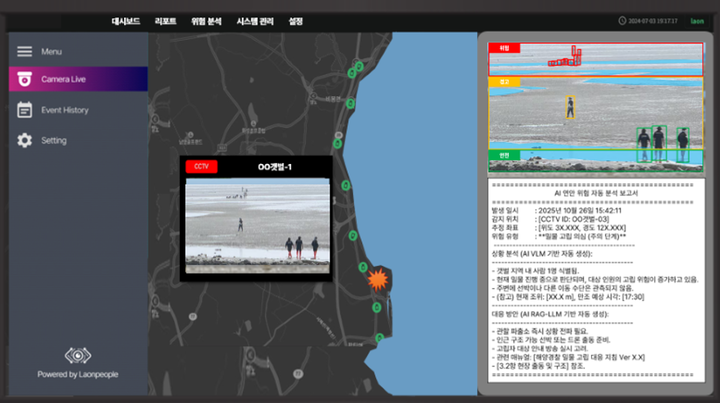720x403 pixels.
Task: Select the yellow 경고 zone label
Action: (x=504, y=82)
